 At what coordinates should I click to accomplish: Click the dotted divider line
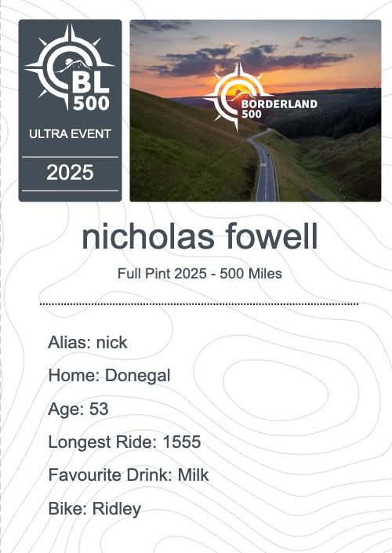pyautogui.click(x=199, y=304)
